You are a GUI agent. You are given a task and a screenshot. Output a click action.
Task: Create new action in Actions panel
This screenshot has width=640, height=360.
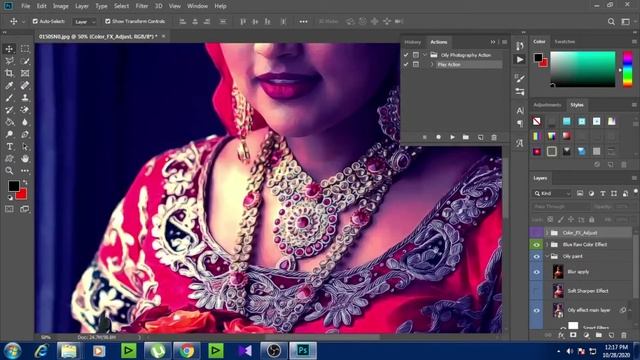pos(480,138)
